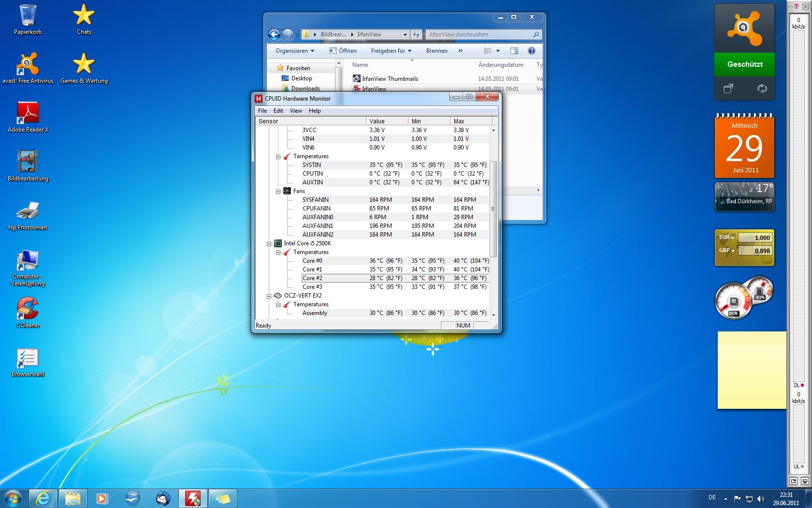This screenshot has width=812, height=508.
Task: Select the Core #2 temperature row
Action: (395, 278)
